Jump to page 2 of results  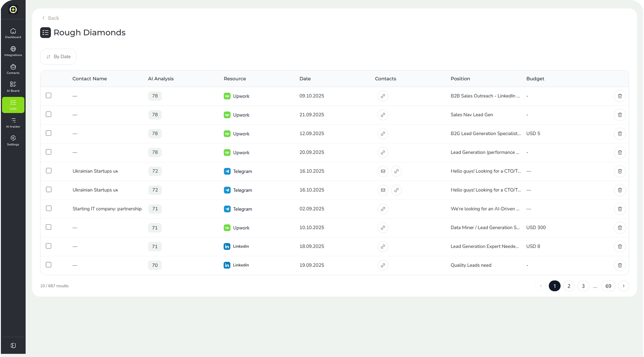(x=569, y=286)
